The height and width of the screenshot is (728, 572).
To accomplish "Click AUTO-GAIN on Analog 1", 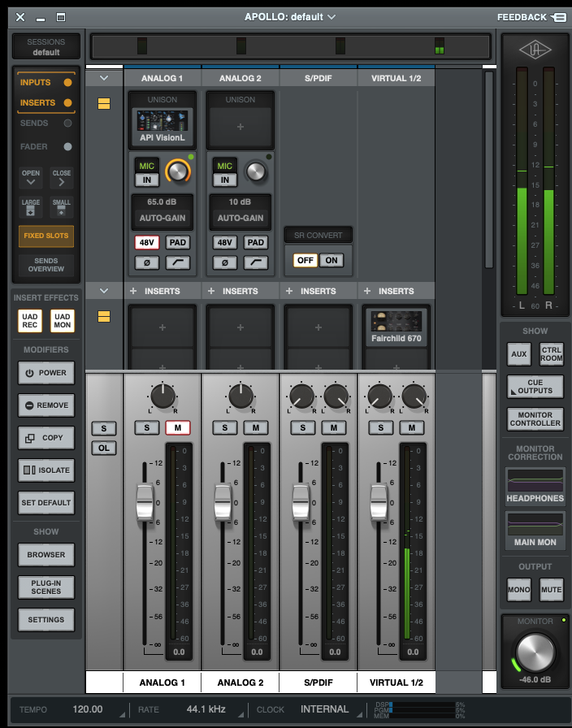I will coord(162,218).
